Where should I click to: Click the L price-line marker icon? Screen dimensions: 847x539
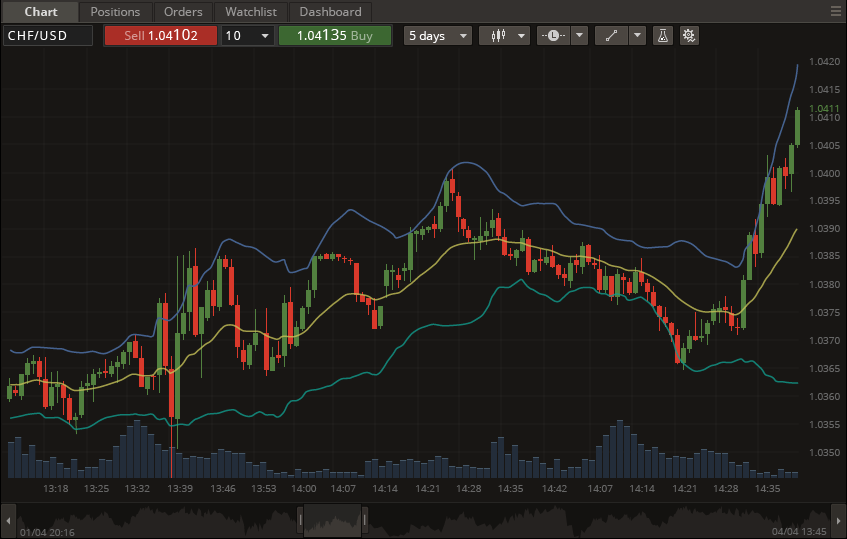pos(553,36)
